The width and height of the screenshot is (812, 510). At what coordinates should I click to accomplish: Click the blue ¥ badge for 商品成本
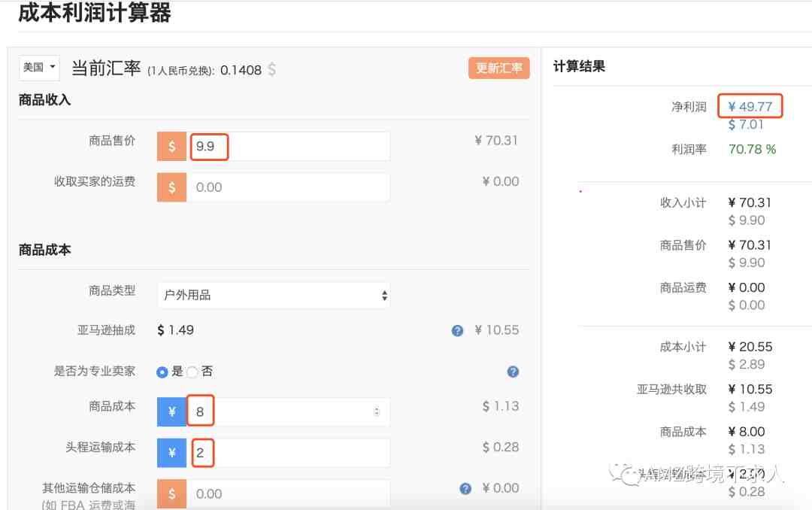171,412
